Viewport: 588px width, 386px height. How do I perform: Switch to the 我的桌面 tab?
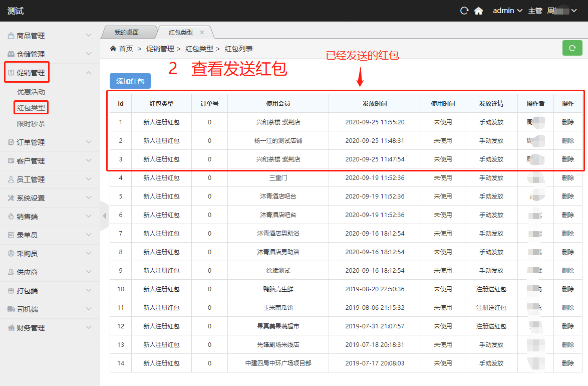pyautogui.click(x=126, y=32)
